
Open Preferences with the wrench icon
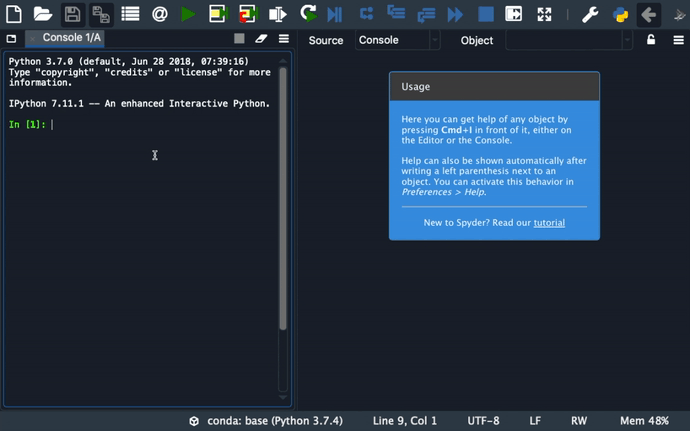click(x=590, y=14)
